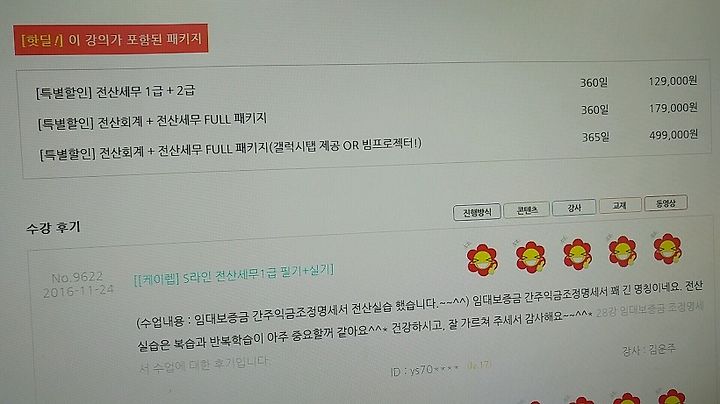Click the 129,000원 price of the first package
The width and height of the screenshot is (720, 404).
tap(673, 81)
